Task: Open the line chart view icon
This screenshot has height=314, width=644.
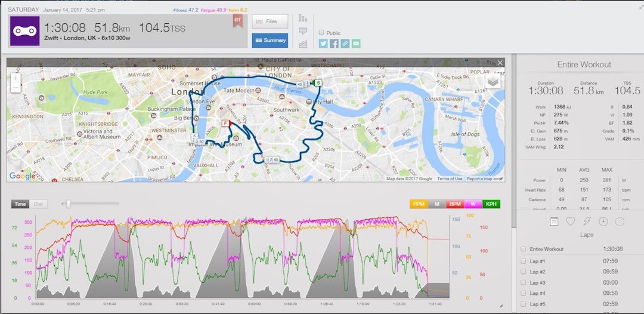Action: point(303,44)
